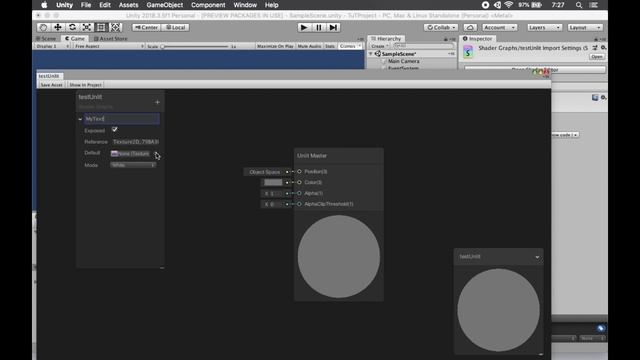
Task: Toggle handle rotation Local button
Action: (176, 27)
